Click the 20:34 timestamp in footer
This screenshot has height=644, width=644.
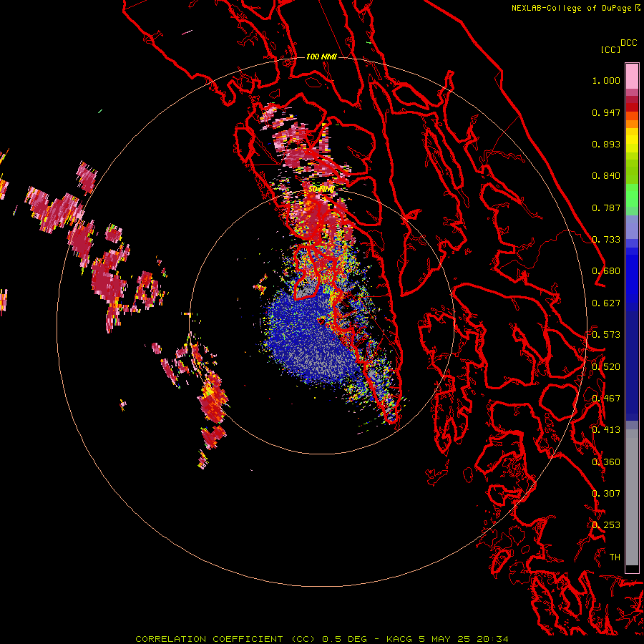(492, 639)
